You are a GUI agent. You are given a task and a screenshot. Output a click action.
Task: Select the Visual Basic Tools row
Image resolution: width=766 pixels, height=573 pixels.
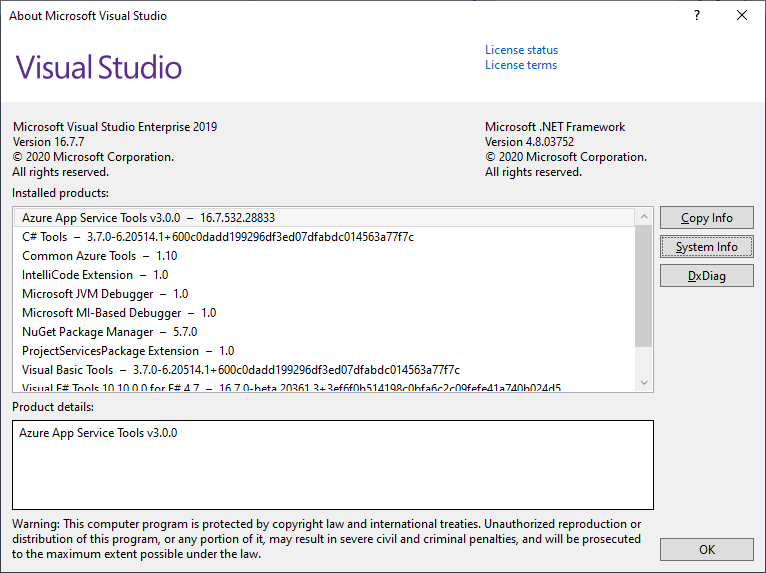pyautogui.click(x=324, y=370)
